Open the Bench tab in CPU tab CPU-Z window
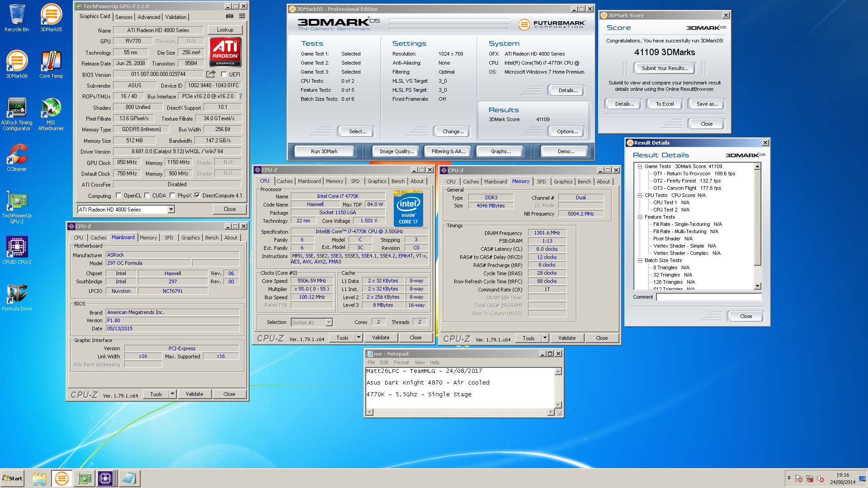868x488 pixels. click(398, 181)
